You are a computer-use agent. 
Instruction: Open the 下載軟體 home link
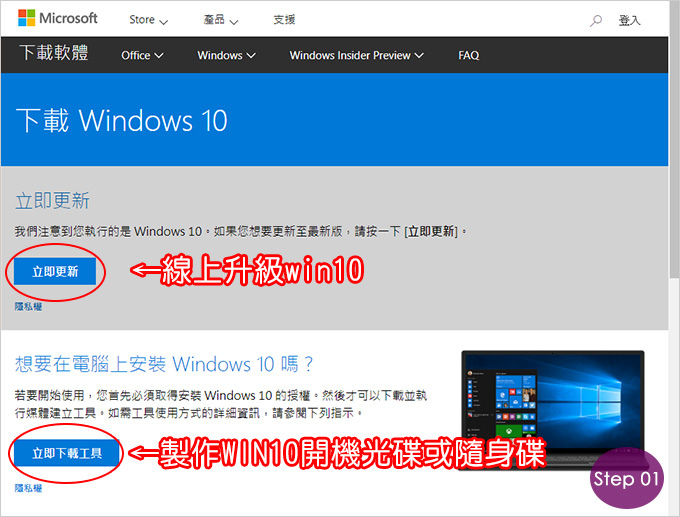click(54, 53)
